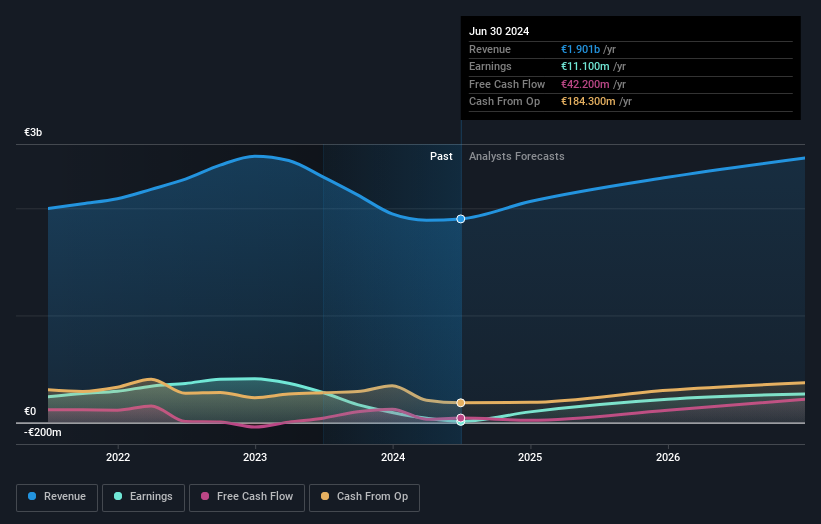Screen dimensions: 821x524
Task: Click the Earnings row label in tooltip
Action: click(490, 66)
